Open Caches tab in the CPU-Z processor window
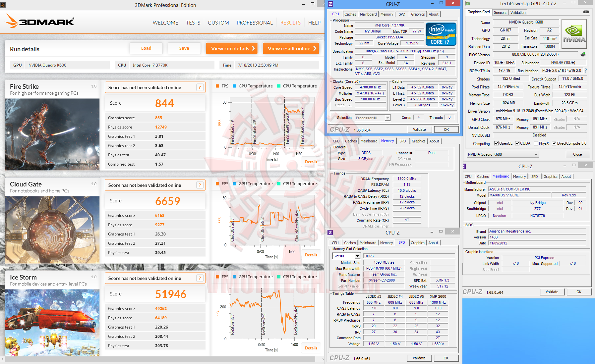 (350, 14)
